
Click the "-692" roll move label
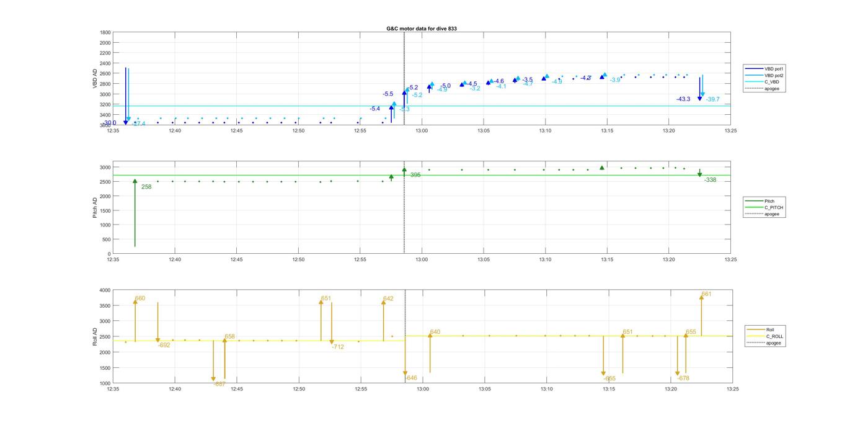point(164,345)
